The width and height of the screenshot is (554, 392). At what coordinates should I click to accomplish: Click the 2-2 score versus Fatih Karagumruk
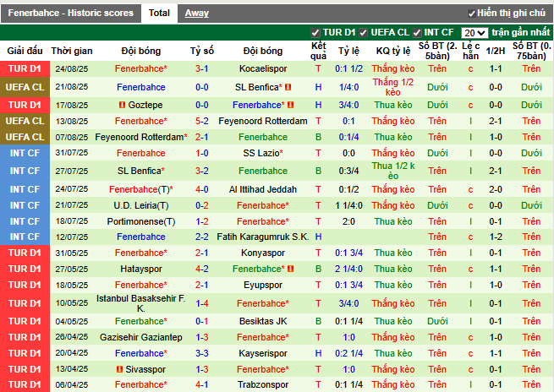tap(202, 237)
